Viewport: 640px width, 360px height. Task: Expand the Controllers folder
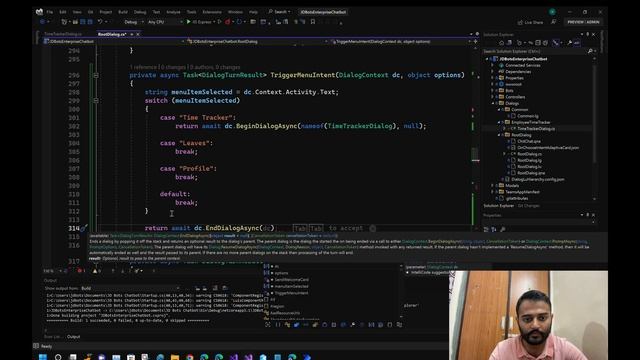(493, 97)
